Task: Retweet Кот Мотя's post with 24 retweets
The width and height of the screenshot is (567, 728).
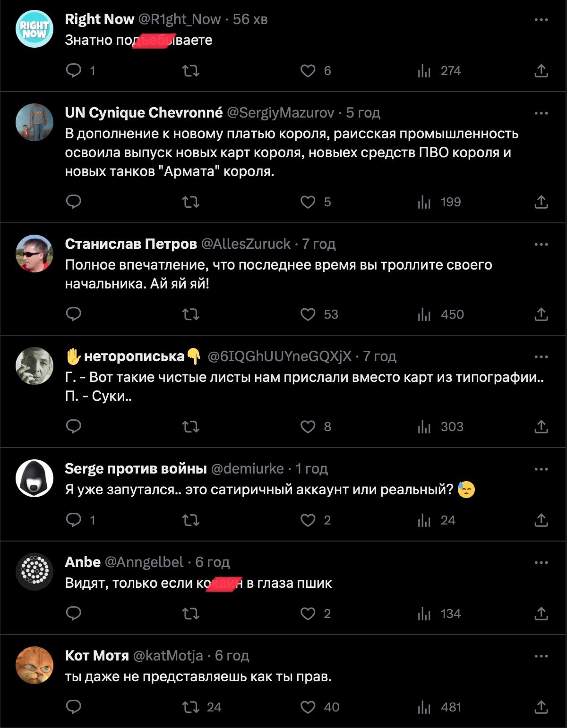Action: tap(191, 707)
